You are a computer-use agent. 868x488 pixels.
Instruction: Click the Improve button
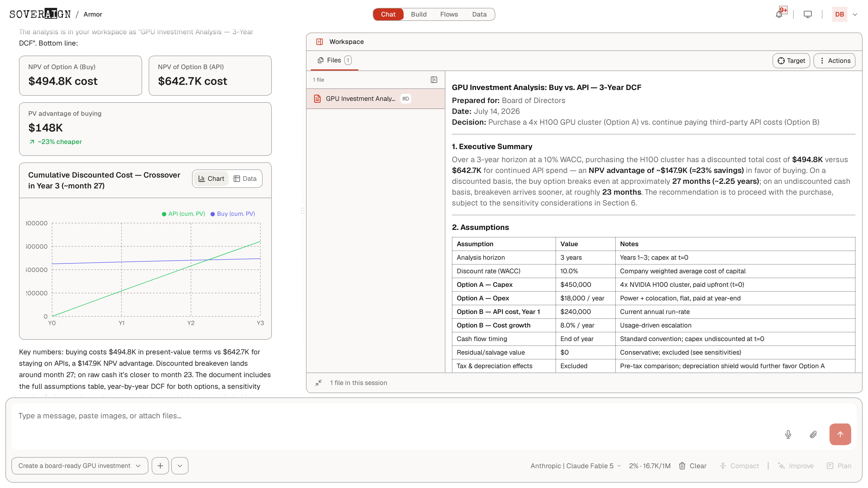coord(796,466)
